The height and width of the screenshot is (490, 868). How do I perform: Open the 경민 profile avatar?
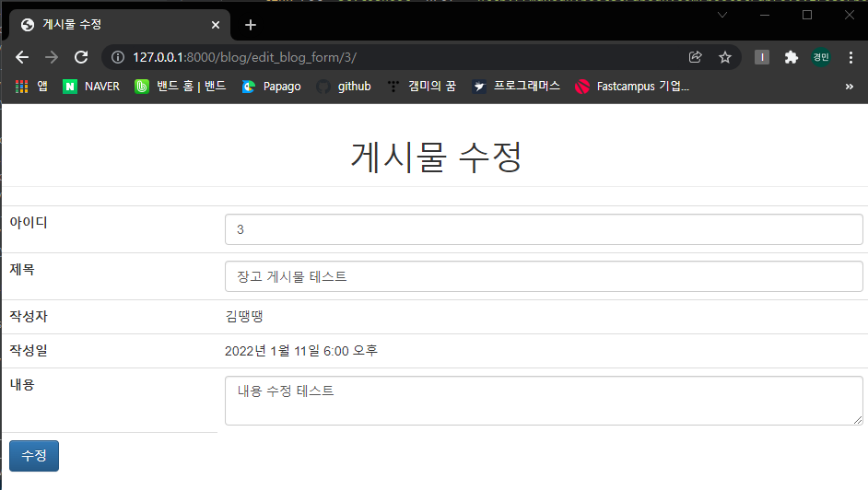tap(821, 57)
